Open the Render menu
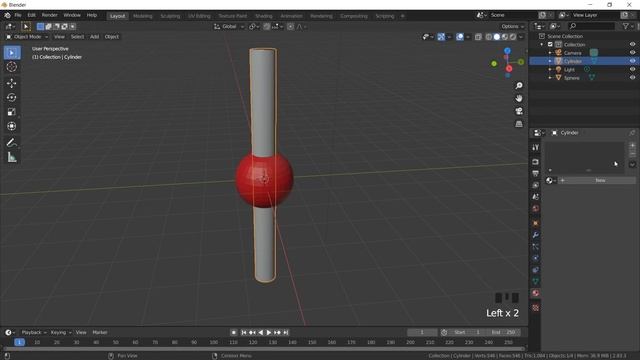 pyautogui.click(x=50, y=15)
